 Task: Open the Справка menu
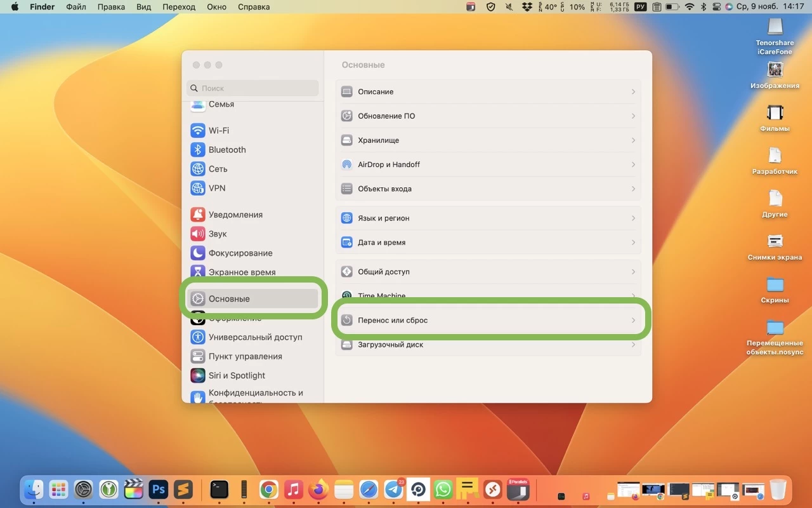(253, 7)
